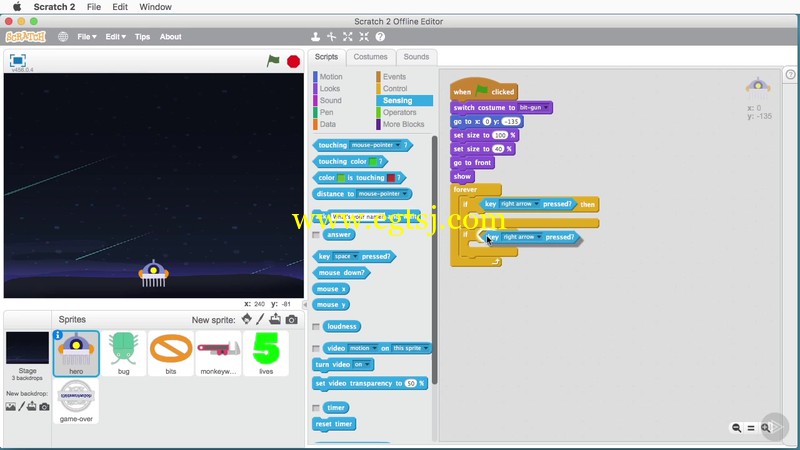Select the Delete scissors tool in toolbar
The height and width of the screenshot is (450, 800).
(332, 37)
